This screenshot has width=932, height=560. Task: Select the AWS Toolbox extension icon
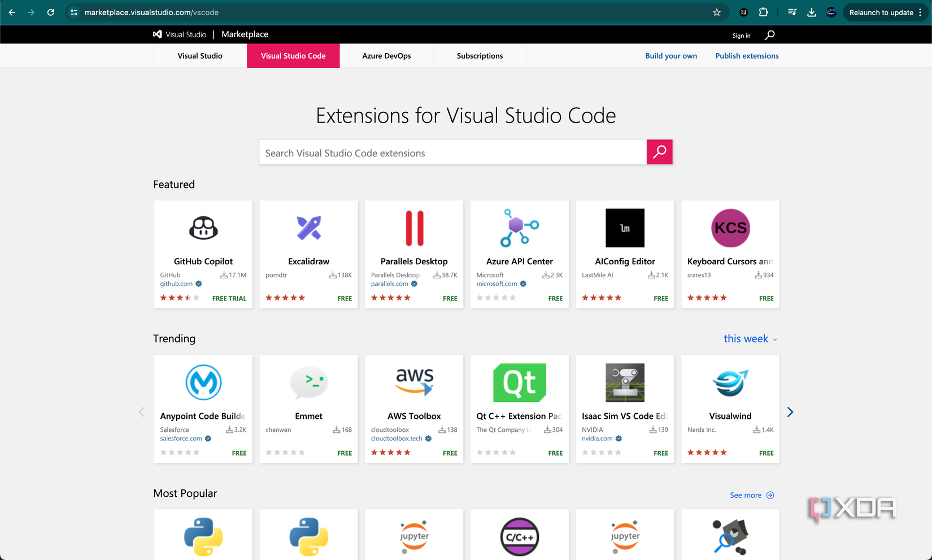click(413, 382)
